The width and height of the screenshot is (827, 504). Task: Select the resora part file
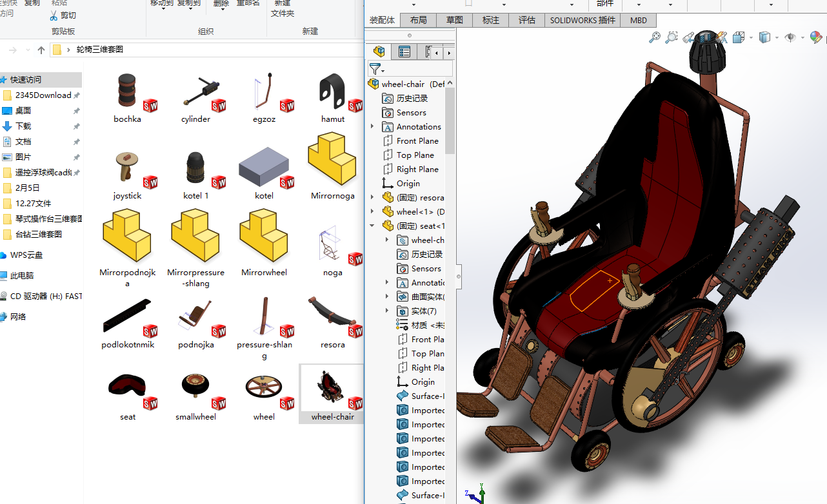pos(333,324)
